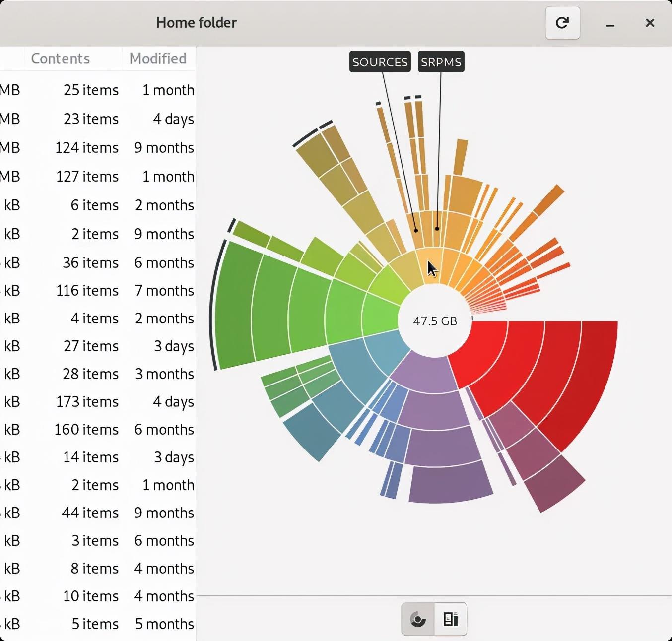Viewport: 672px width, 641px height.
Task: Select the row with 116 items
Action: [98, 290]
